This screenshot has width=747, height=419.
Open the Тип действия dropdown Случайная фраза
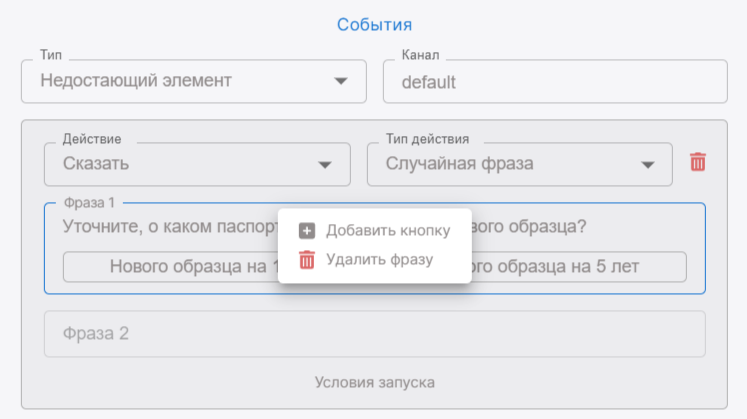tap(520, 164)
